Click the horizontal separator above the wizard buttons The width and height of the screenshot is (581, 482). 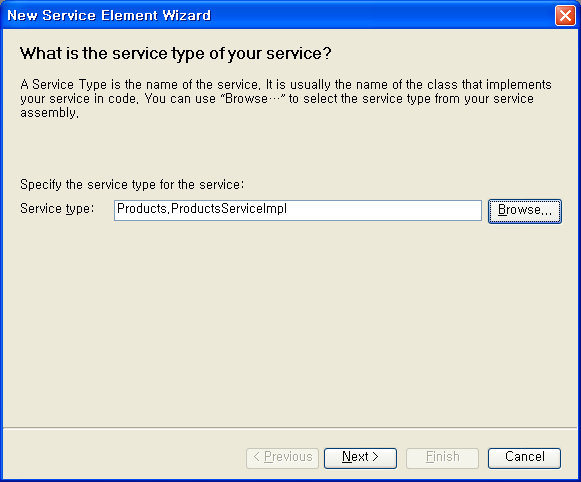290,428
